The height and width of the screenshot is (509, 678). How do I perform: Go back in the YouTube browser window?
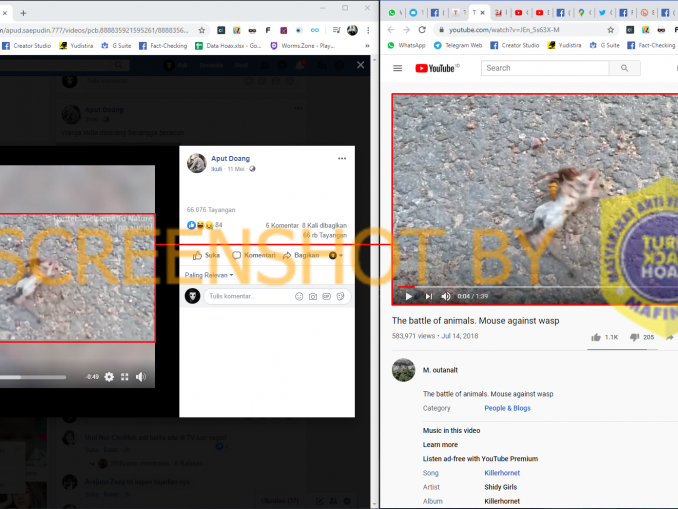coord(391,30)
